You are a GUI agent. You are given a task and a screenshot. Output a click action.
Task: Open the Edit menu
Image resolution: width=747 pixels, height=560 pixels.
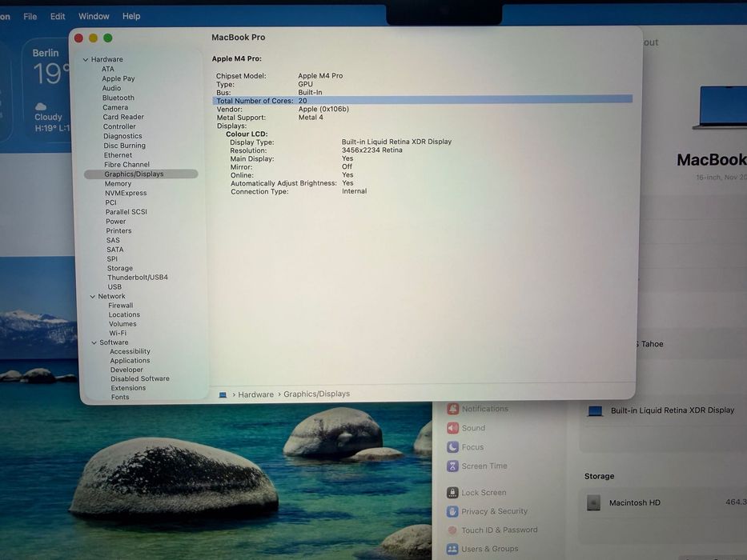point(58,16)
